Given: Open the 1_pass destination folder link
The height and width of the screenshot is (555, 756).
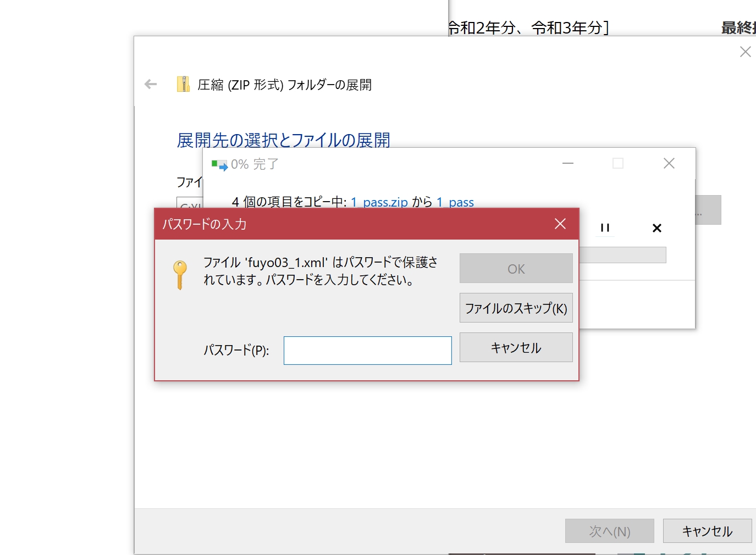Looking at the screenshot, I should point(455,202).
